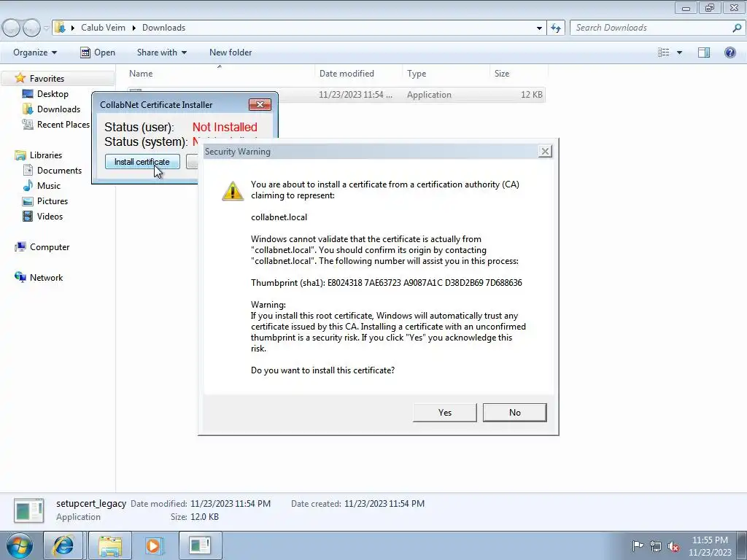This screenshot has width=747, height=560.
Task: Click the search magnifier icon
Action: pyautogui.click(x=737, y=28)
